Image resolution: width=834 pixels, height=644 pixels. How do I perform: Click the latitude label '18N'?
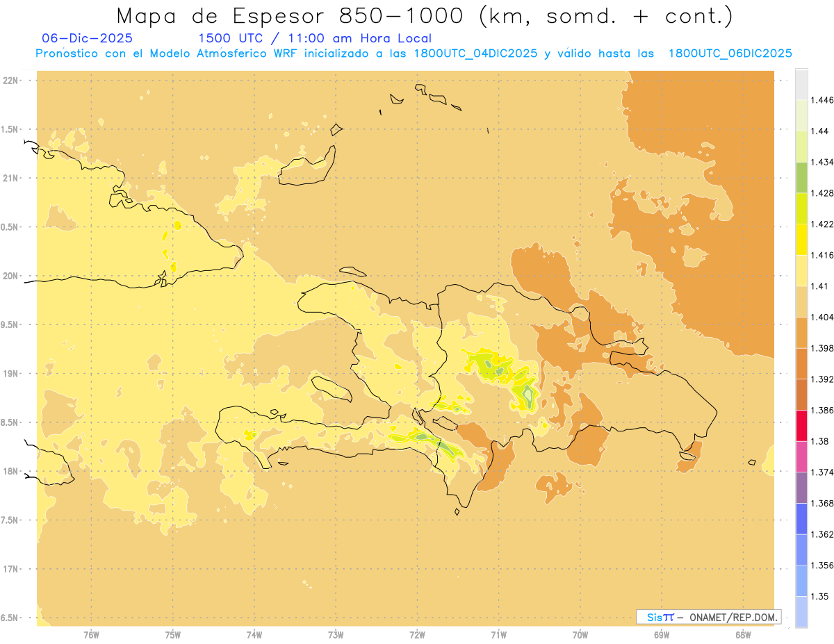click(x=10, y=471)
